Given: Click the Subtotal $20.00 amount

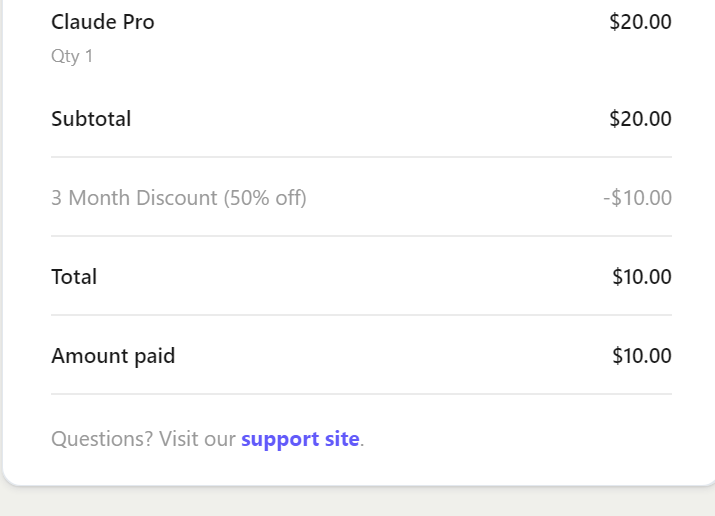Looking at the screenshot, I should click(x=640, y=119).
